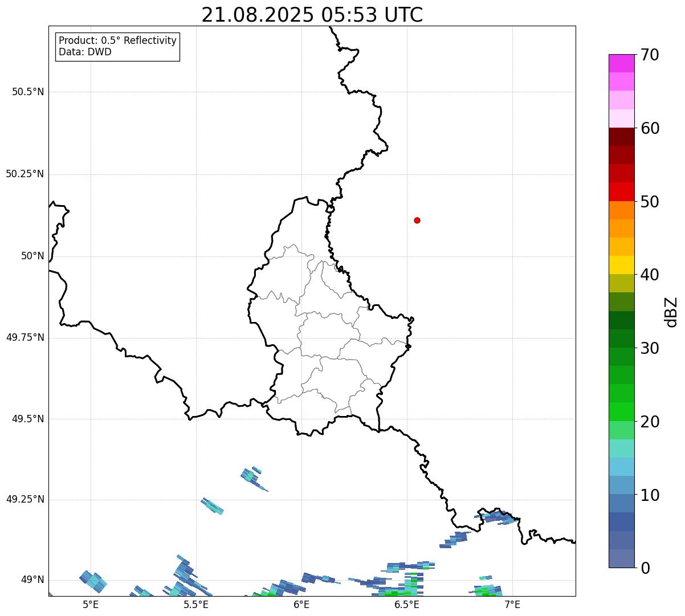Click the 49°N latitude label
685x616 pixels.
tap(32, 580)
